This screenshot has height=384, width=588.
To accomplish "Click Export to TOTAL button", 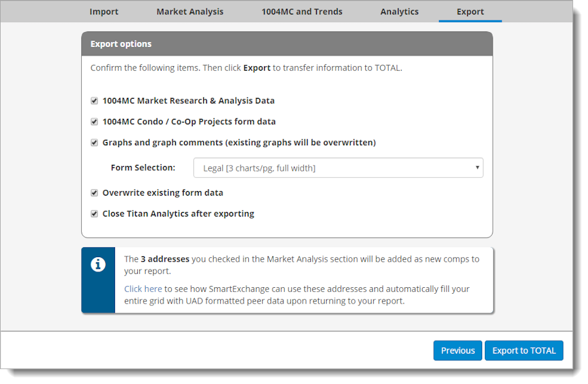I will 524,351.
